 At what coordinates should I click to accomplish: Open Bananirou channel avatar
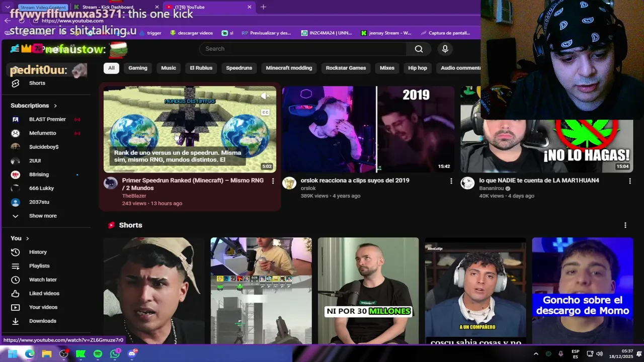[x=467, y=183]
